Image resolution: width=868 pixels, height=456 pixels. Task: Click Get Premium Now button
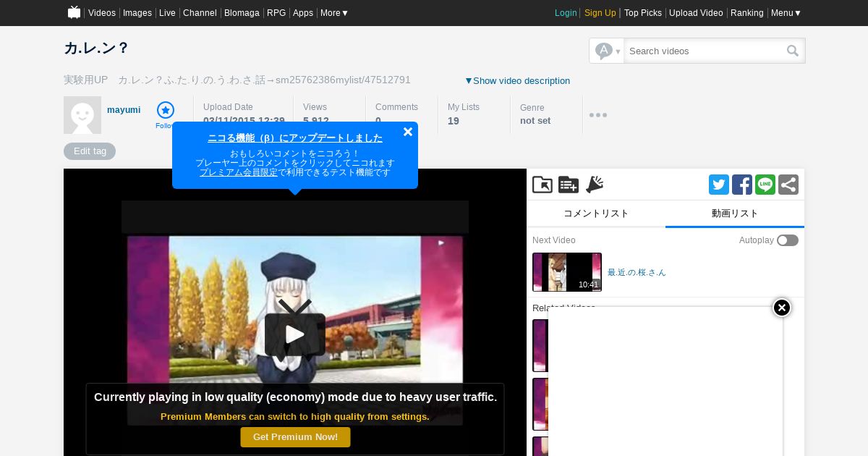pos(295,436)
